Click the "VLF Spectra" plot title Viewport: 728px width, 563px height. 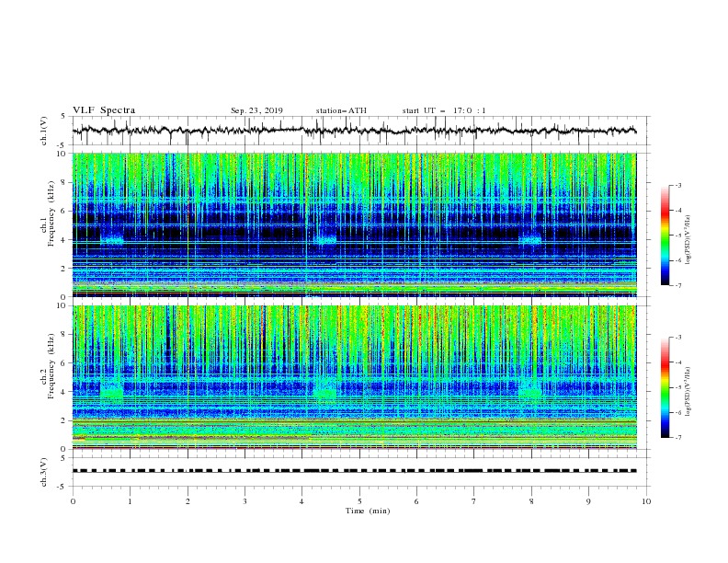(104, 110)
